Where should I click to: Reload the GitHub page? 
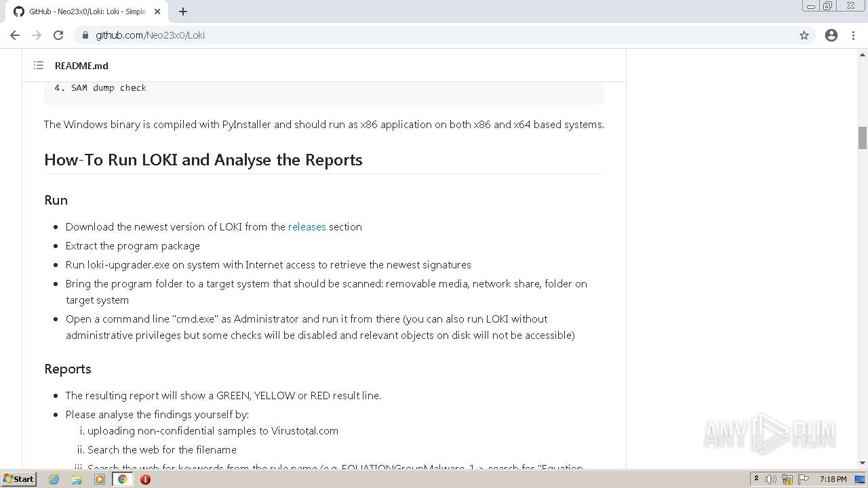pyautogui.click(x=58, y=35)
